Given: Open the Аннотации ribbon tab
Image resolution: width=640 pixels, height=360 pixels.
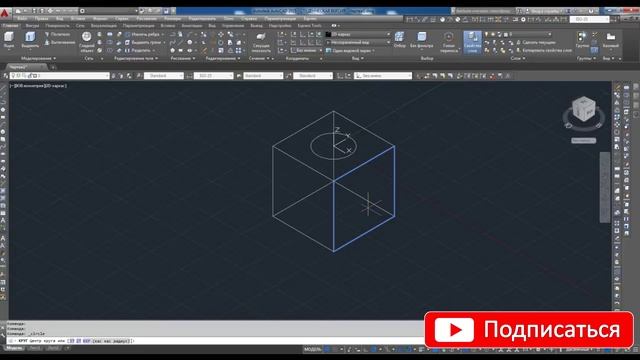Looking at the screenshot, I should [192, 25].
